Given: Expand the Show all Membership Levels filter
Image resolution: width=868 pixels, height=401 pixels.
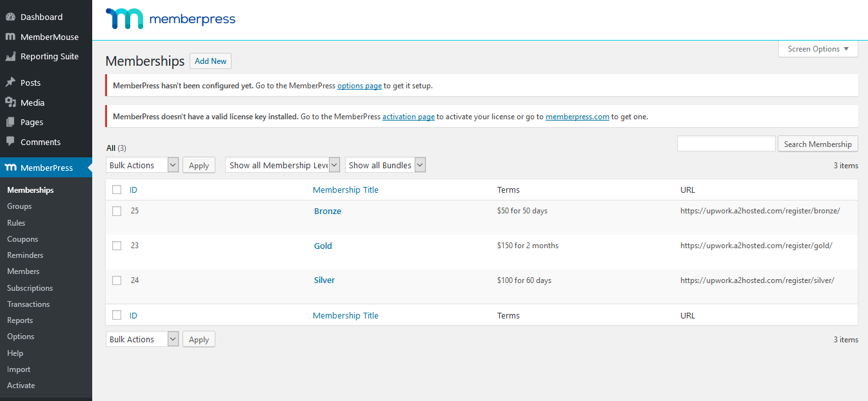Looking at the screenshot, I should pos(282,165).
